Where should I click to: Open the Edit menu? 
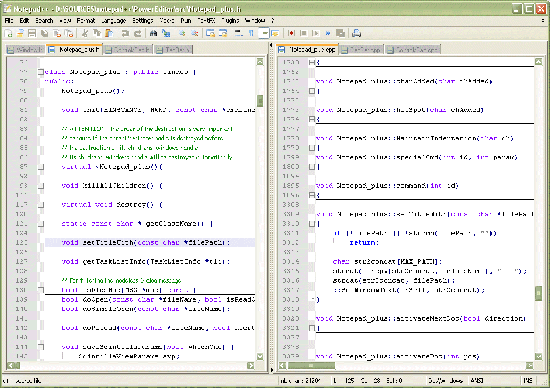coord(24,21)
